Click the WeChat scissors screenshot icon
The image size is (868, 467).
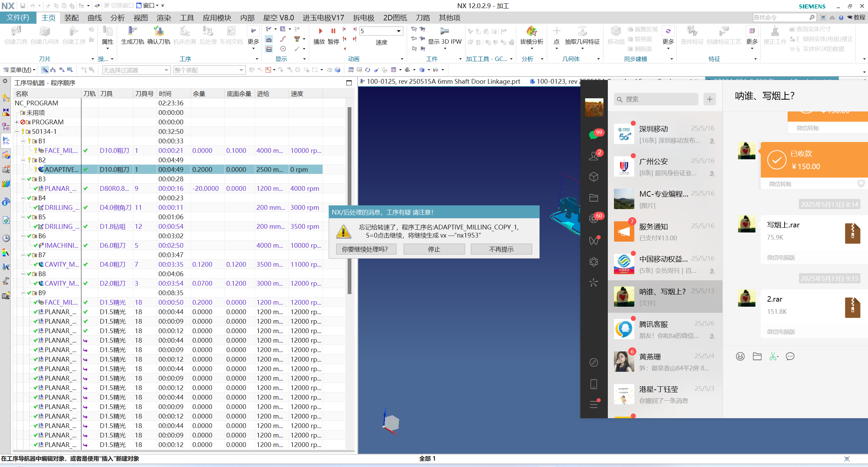773,356
